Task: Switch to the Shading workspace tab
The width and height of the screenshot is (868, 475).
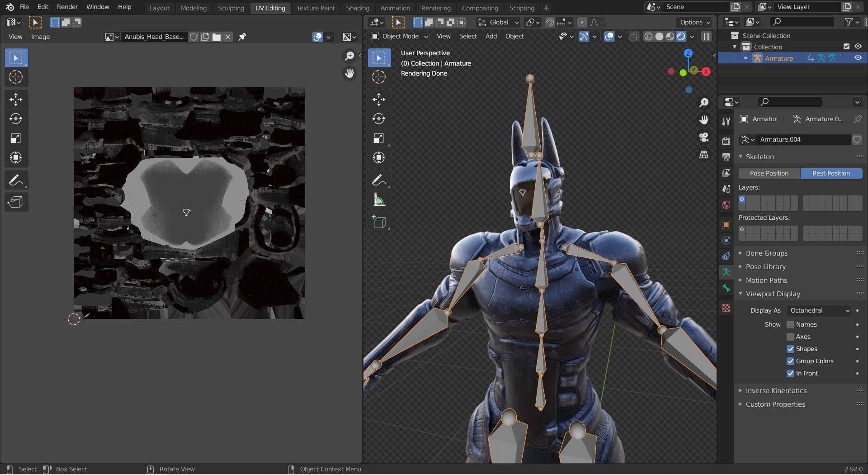Action: tap(358, 8)
